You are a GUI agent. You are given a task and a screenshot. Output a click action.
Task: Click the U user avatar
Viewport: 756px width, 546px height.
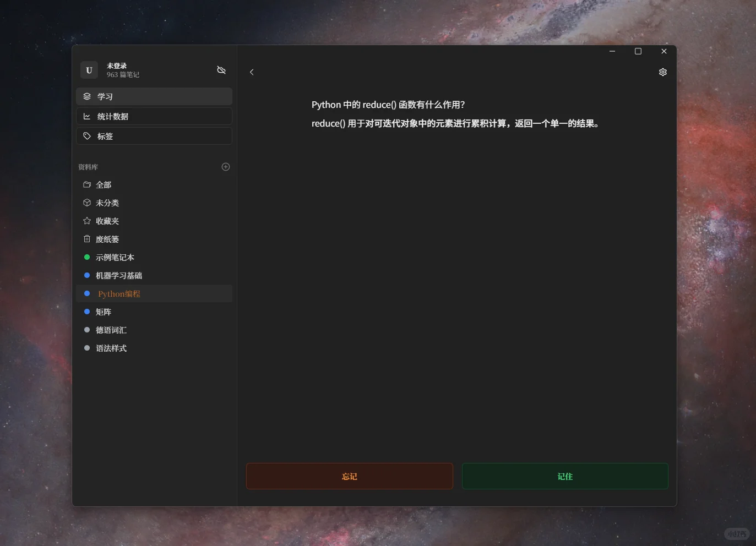89,70
